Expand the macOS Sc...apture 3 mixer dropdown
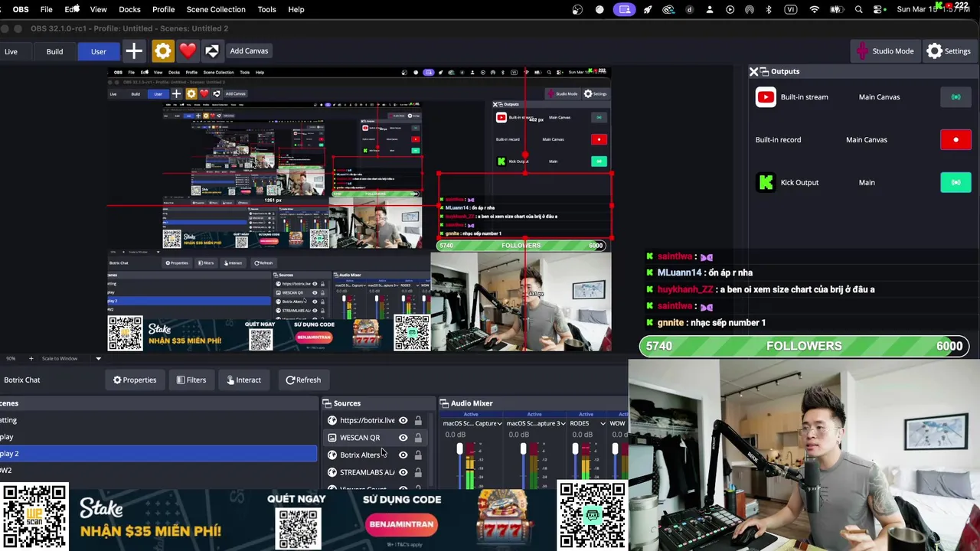The height and width of the screenshot is (551, 980). [563, 423]
